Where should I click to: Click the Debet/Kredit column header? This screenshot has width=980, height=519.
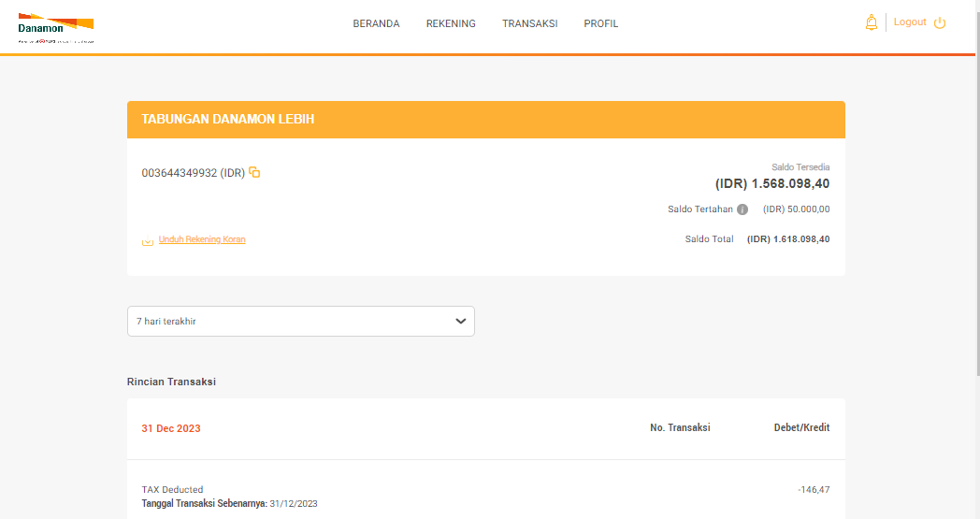click(x=802, y=427)
